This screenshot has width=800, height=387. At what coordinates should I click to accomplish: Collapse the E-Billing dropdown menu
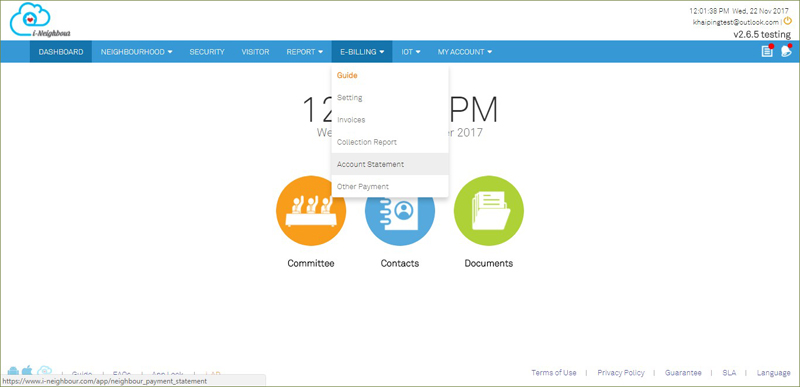pyautogui.click(x=362, y=51)
